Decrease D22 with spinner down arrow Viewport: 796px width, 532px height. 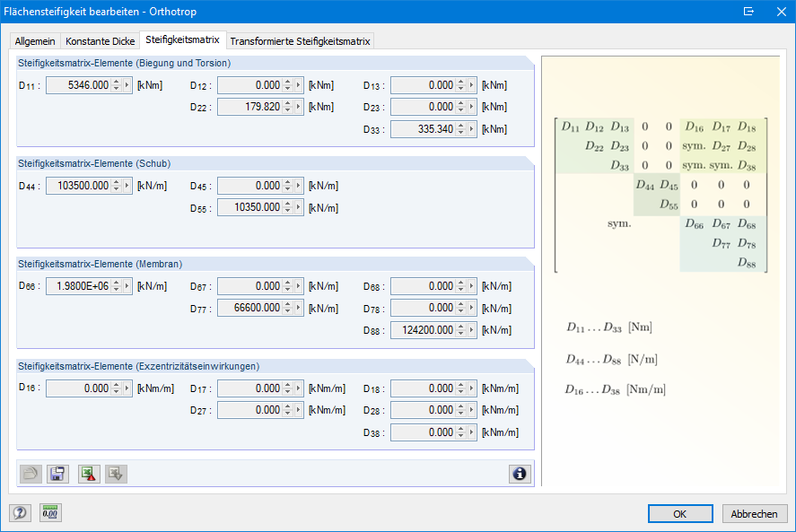pyautogui.click(x=288, y=111)
